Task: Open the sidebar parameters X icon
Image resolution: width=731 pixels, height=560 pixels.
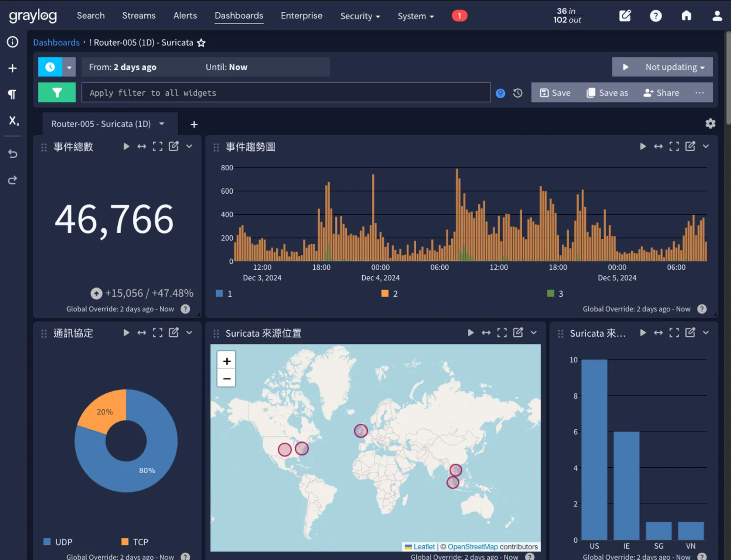Action: point(13,121)
